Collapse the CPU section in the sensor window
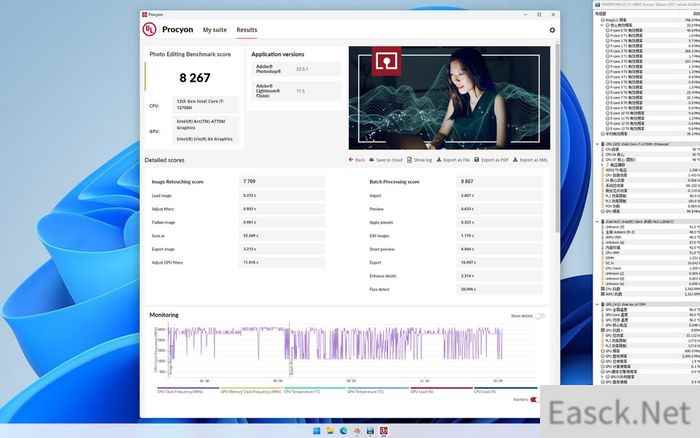700x438 pixels. click(x=597, y=144)
